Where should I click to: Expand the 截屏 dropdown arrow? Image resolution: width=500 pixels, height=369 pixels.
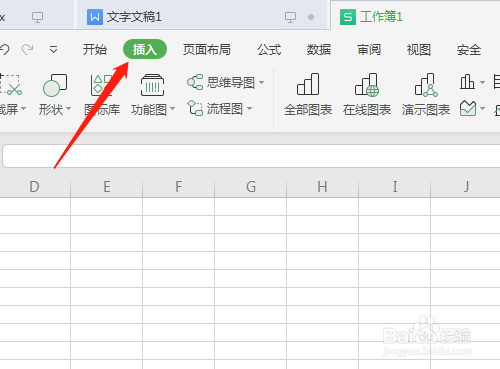tap(23, 109)
